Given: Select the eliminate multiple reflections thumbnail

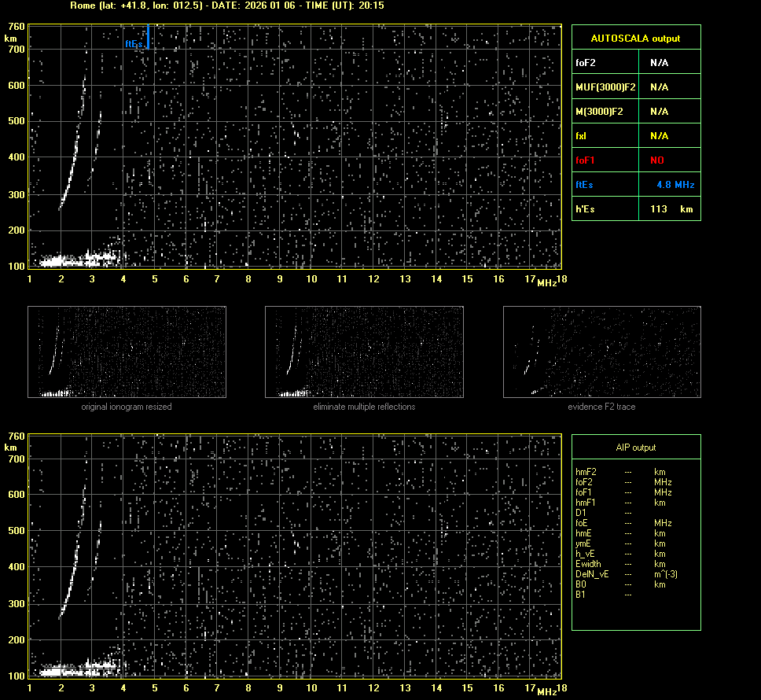Looking at the screenshot, I should coord(364,352).
